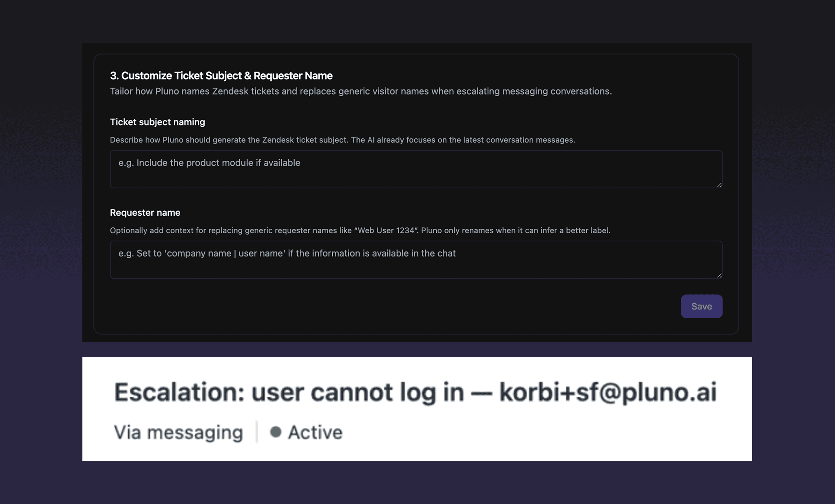Click the Ticket subject naming text area
The width and height of the screenshot is (835, 504).
(x=416, y=169)
